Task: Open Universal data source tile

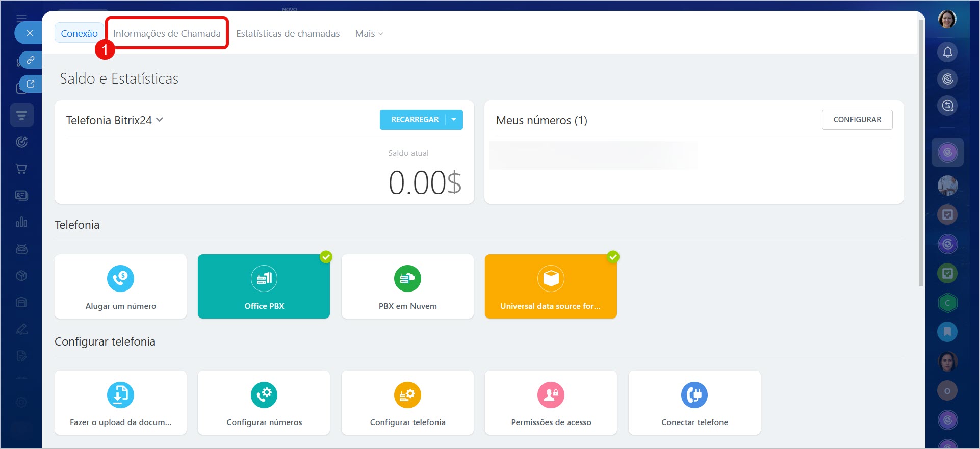Action: pyautogui.click(x=551, y=286)
